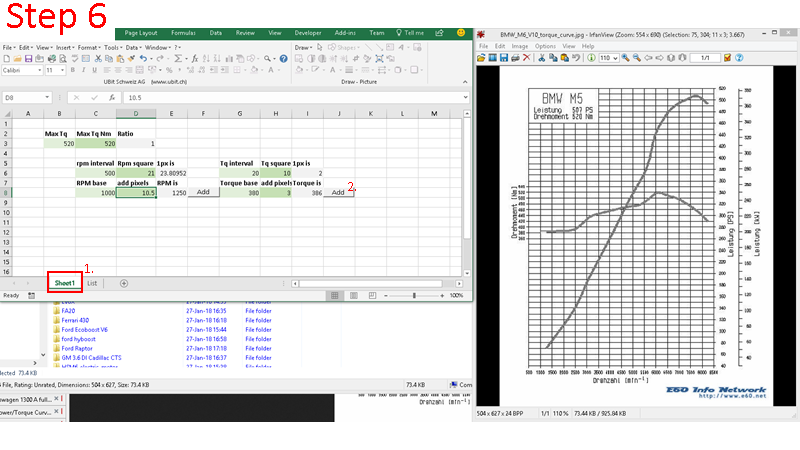
Task: Zoom out with IrfanView's magnifier minus icon
Action: tap(637, 58)
